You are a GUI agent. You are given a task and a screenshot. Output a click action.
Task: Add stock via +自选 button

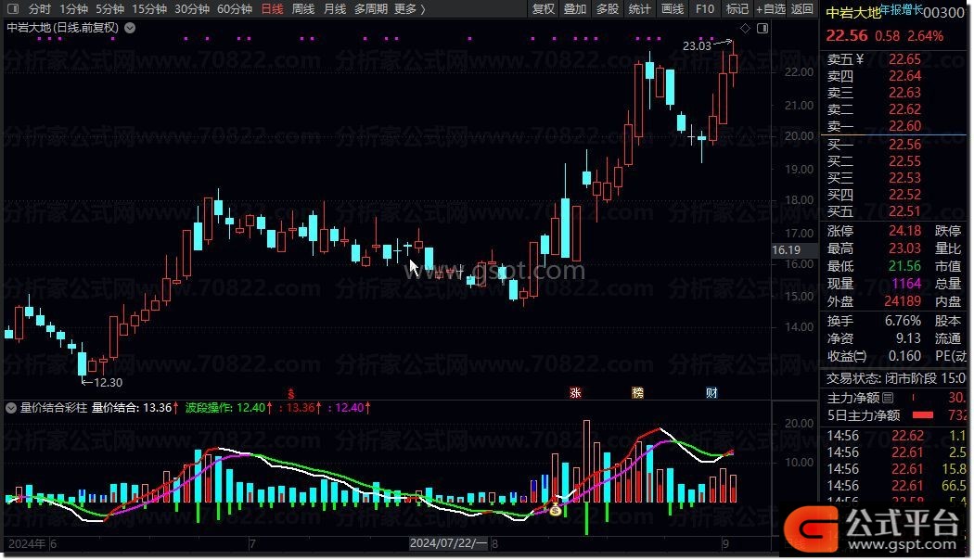coord(771,9)
